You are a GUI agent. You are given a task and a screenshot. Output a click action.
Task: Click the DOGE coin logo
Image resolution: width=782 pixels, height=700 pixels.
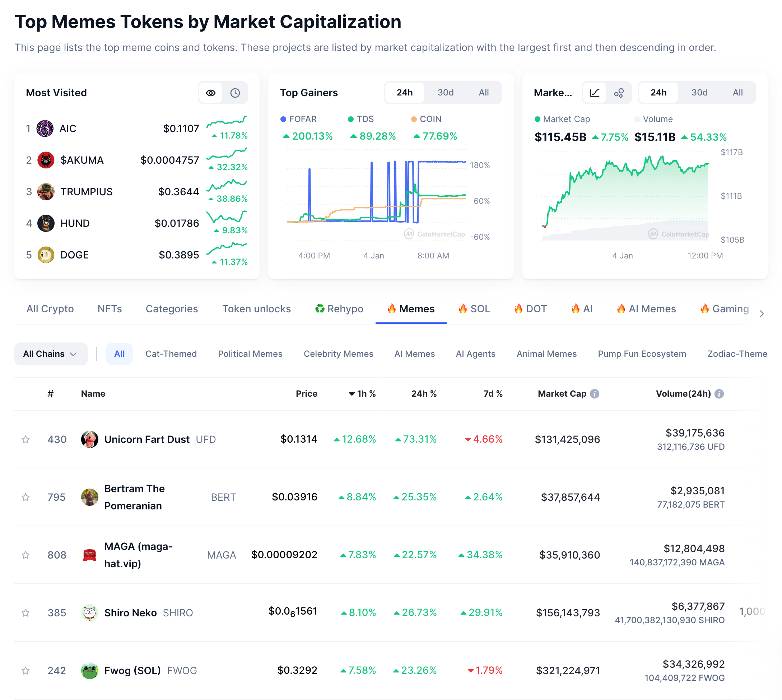[46, 255]
